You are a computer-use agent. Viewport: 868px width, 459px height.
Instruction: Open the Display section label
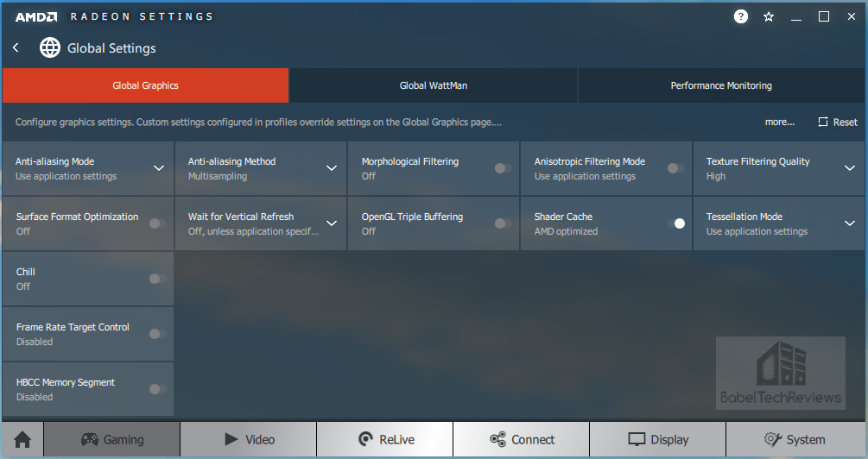[x=669, y=440]
